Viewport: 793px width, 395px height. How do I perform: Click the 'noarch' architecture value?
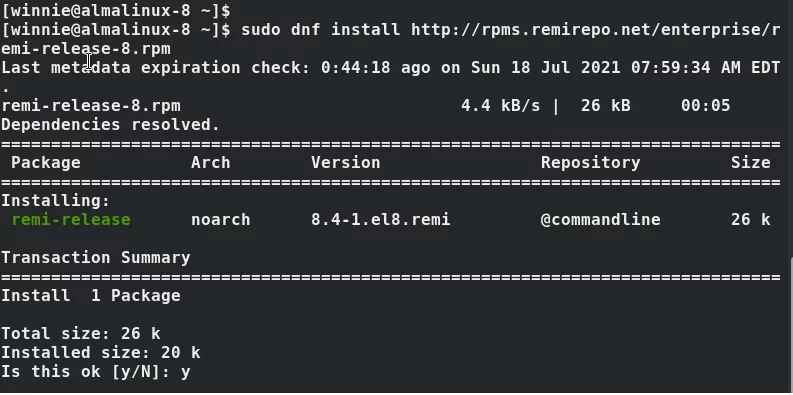click(x=221, y=220)
